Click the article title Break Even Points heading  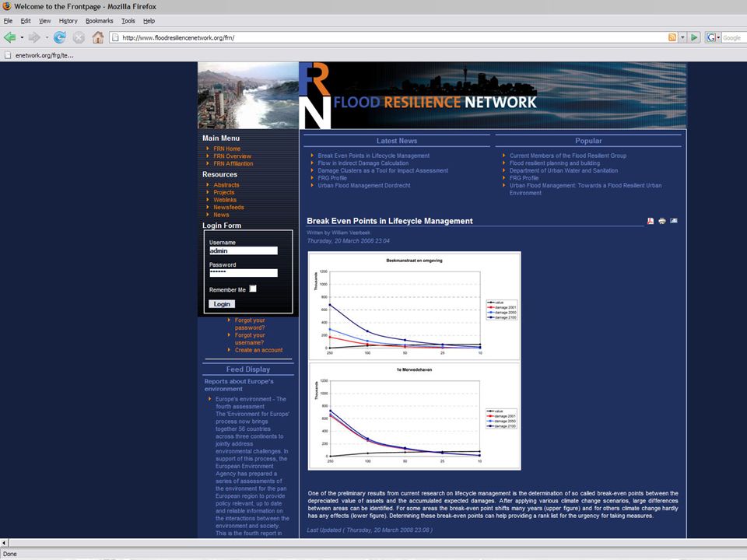pyautogui.click(x=390, y=221)
